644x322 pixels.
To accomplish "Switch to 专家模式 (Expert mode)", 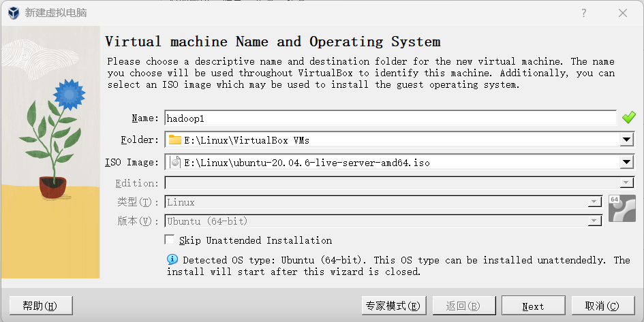I will (393, 306).
